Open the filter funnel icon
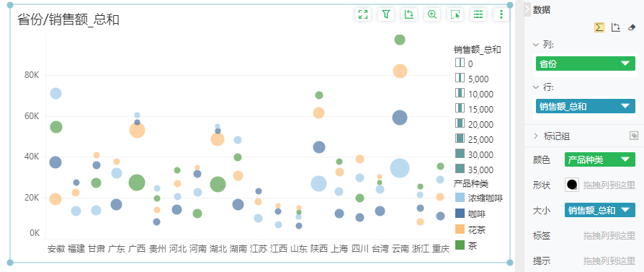 385,14
